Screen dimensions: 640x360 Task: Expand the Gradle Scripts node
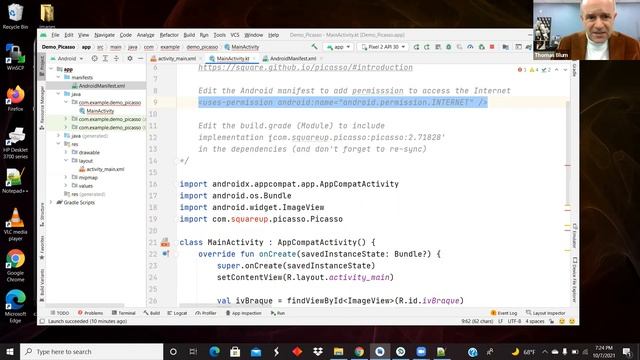(x=51, y=202)
